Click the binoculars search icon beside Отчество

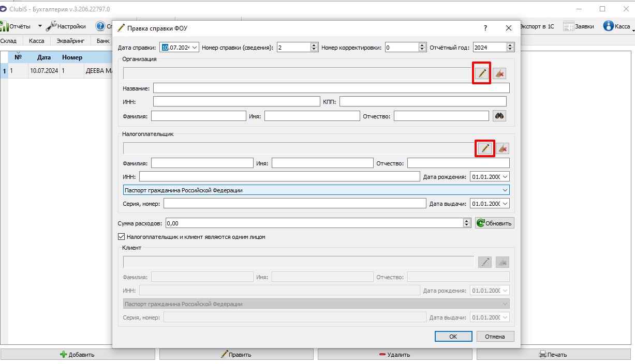499,116
